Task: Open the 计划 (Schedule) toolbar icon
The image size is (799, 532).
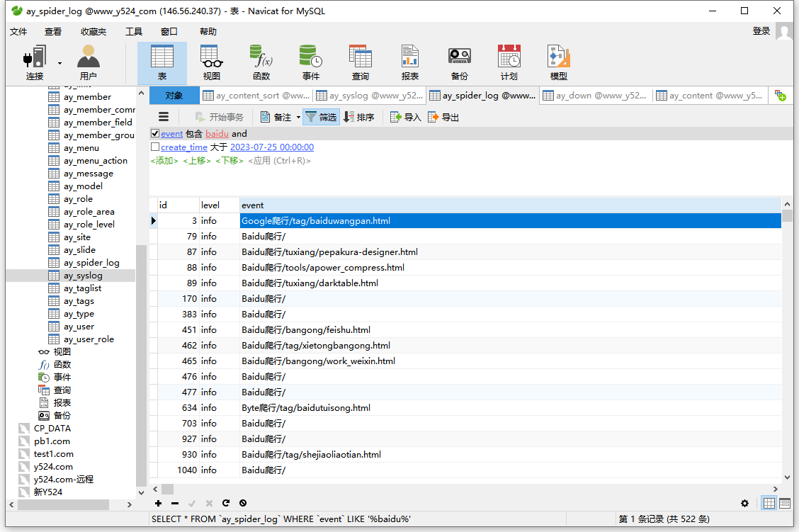Action: pos(509,62)
